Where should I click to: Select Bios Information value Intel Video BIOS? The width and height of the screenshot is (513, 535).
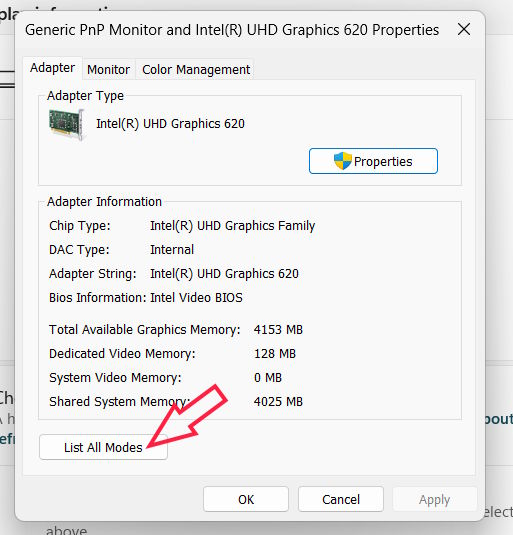196,298
